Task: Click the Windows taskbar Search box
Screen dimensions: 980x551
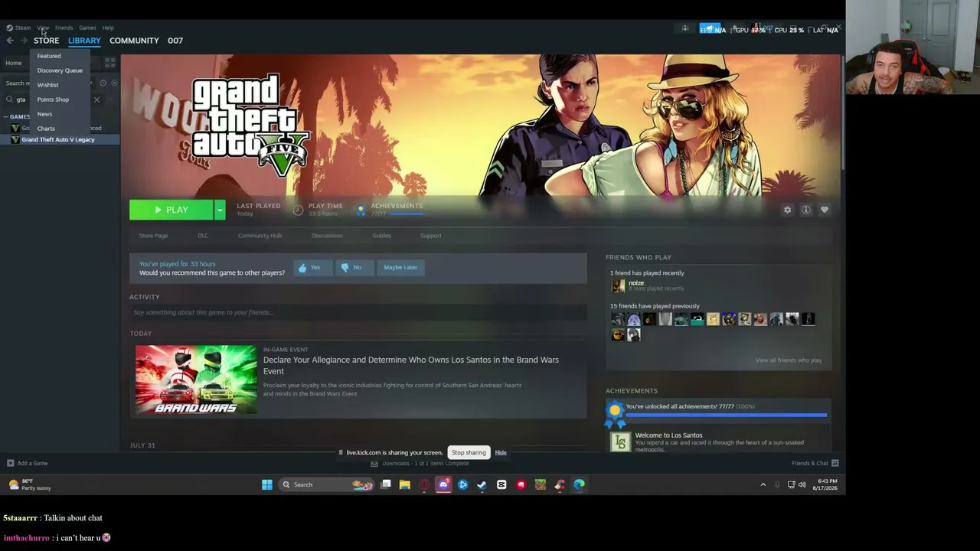Action: point(325,484)
